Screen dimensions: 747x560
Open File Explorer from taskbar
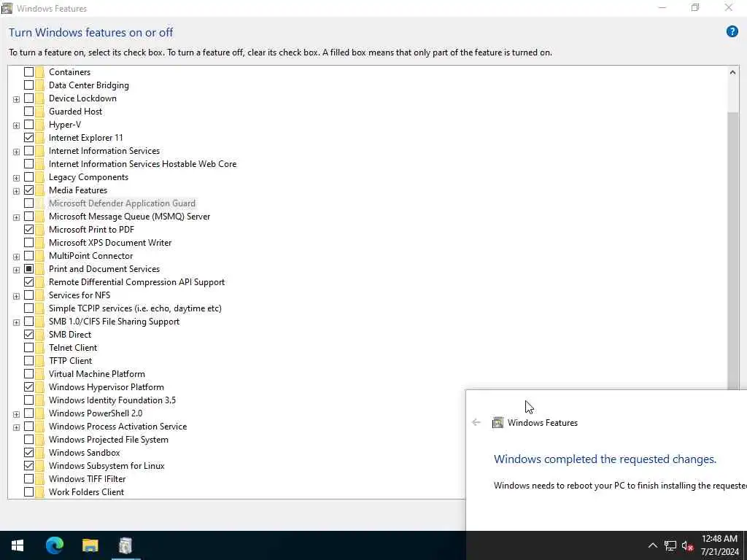pos(90,545)
